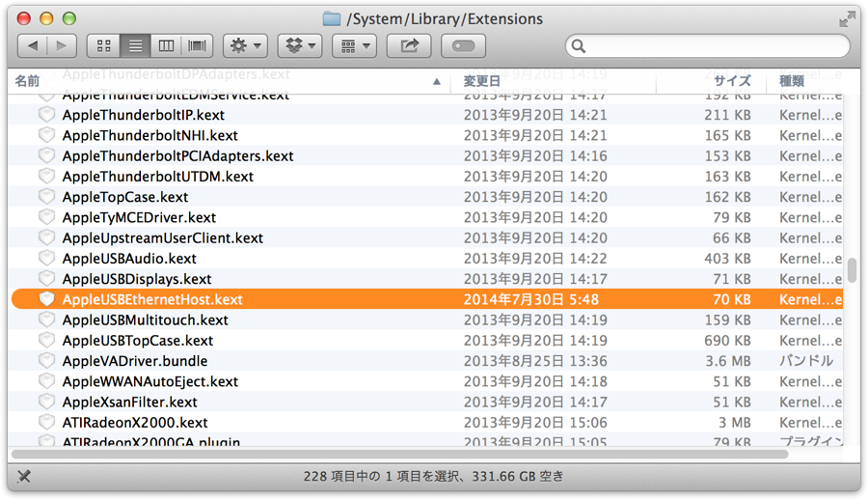The width and height of the screenshot is (868, 500).
Task: Select AppleThunderboltIP.kext icon
Action: point(46,115)
